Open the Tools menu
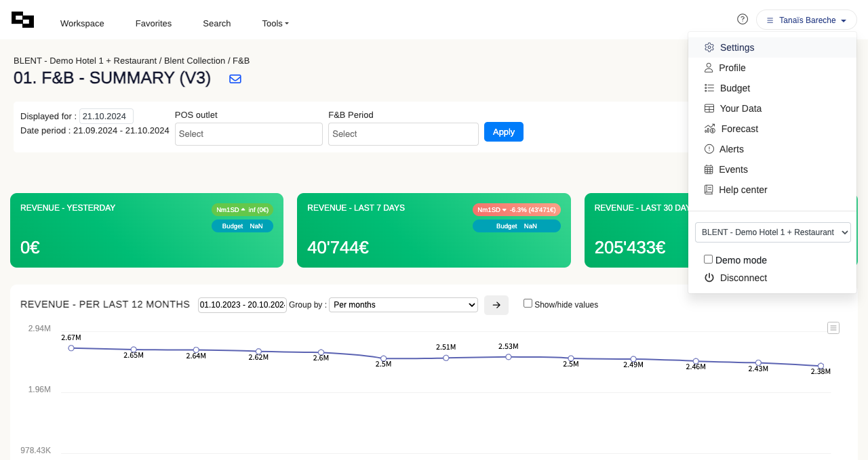The image size is (868, 460). point(275,24)
